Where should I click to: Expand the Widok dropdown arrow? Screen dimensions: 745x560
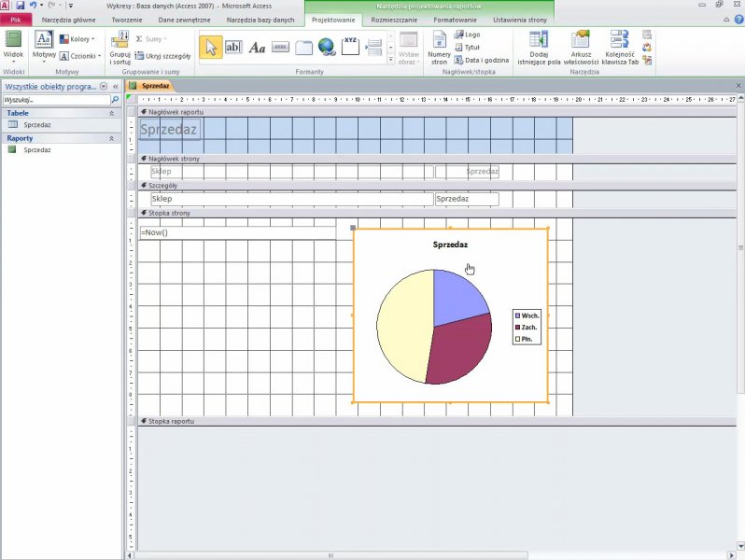click(13, 63)
